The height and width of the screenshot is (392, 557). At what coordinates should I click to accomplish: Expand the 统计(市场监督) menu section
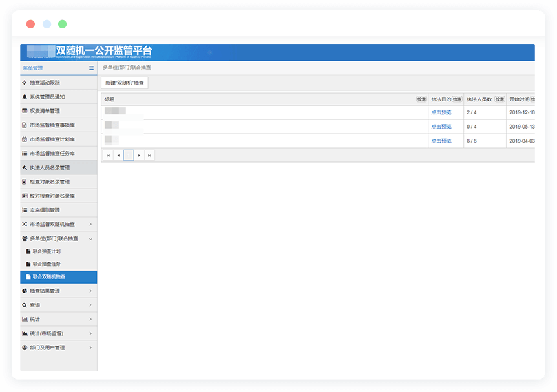90,333
